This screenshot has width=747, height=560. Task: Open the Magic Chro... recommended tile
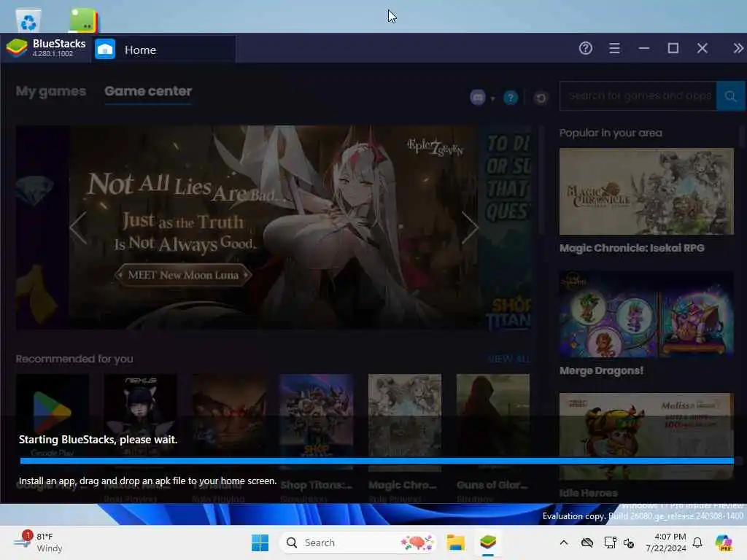point(404,421)
